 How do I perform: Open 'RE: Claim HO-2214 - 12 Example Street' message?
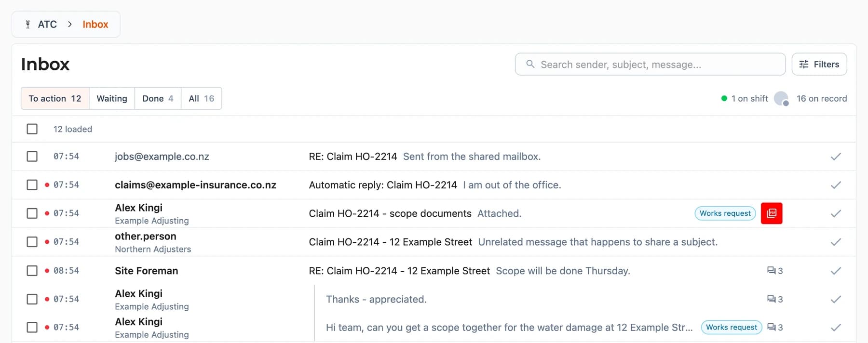[x=399, y=271]
